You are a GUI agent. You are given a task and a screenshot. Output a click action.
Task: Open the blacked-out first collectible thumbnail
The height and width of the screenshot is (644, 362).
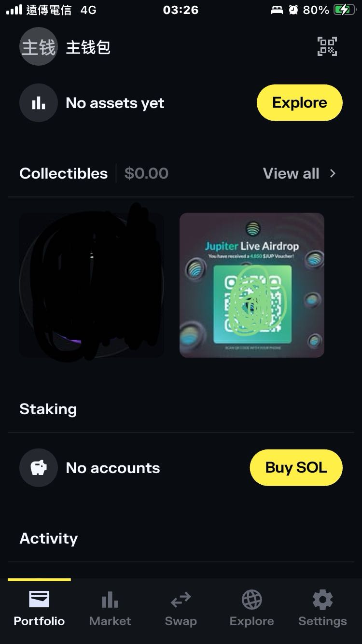(92, 285)
